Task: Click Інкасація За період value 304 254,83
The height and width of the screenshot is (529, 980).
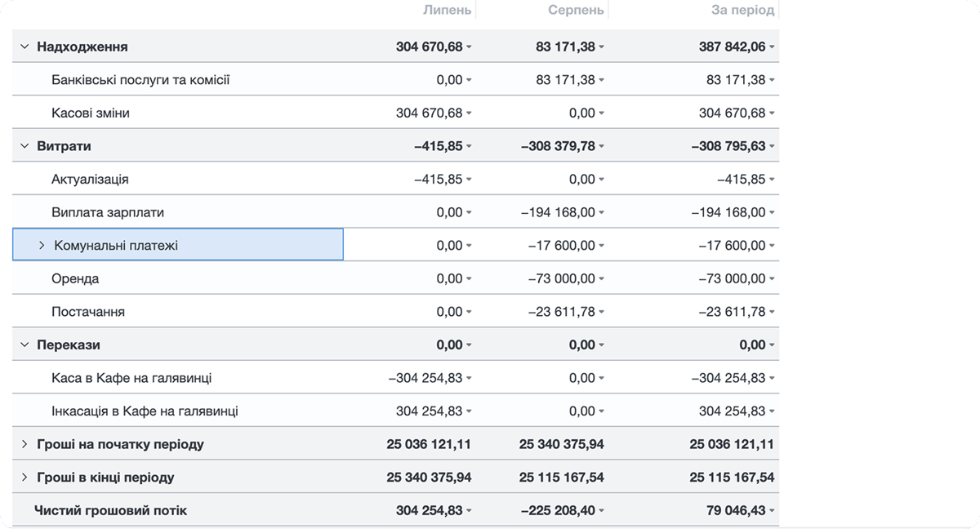Action: (x=733, y=411)
